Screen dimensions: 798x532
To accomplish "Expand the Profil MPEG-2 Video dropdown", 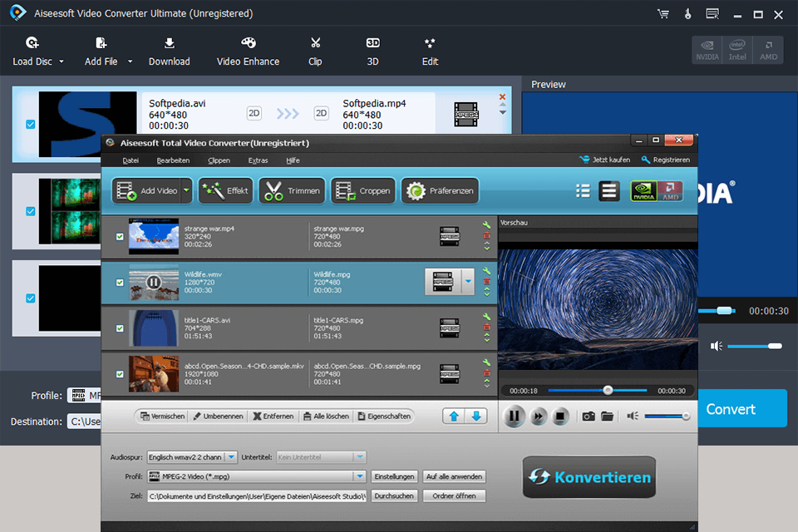I will pos(360,476).
